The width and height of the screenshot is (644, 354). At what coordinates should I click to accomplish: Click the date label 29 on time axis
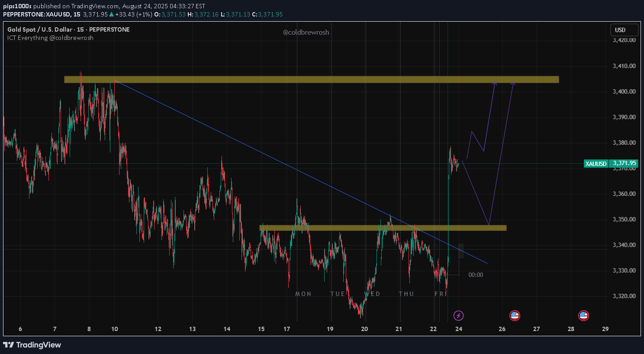605,329
